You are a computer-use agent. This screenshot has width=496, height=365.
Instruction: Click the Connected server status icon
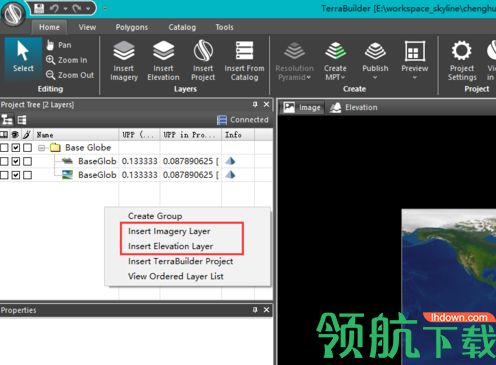(x=222, y=120)
